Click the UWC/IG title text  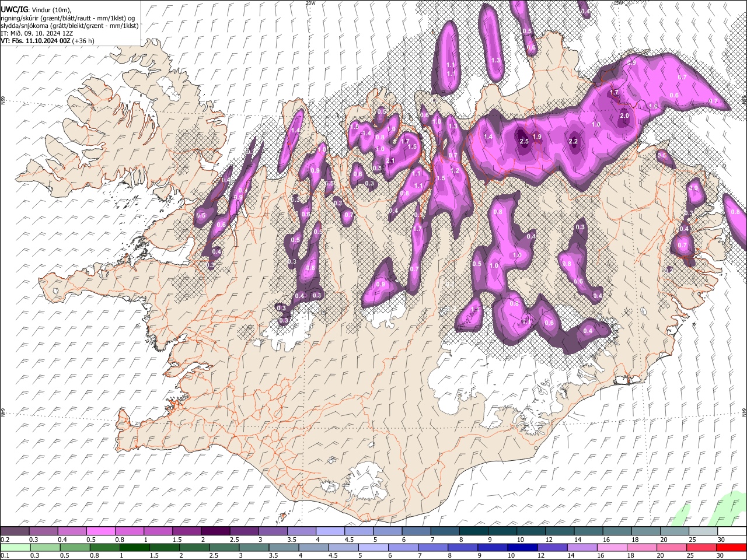[15, 10]
